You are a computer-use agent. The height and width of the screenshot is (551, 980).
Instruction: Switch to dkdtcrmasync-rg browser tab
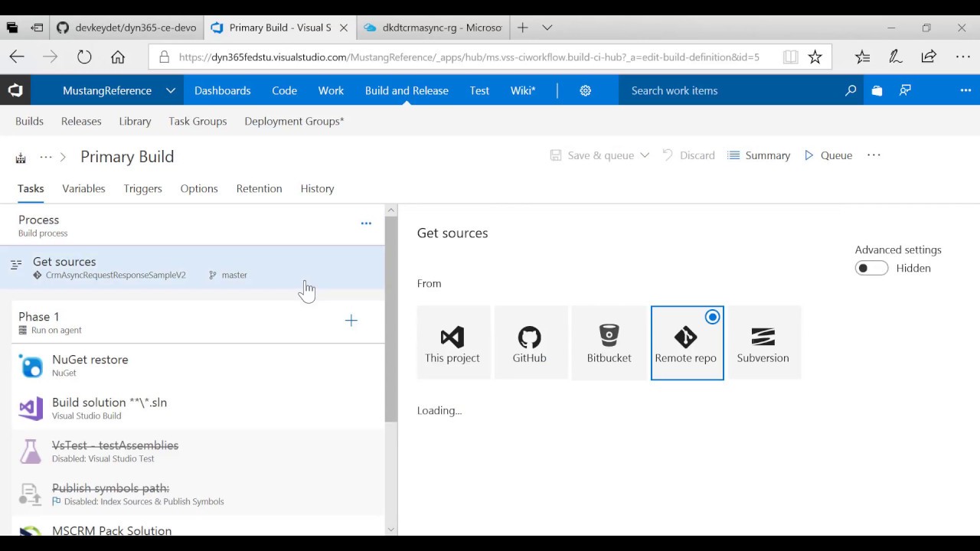(433, 28)
